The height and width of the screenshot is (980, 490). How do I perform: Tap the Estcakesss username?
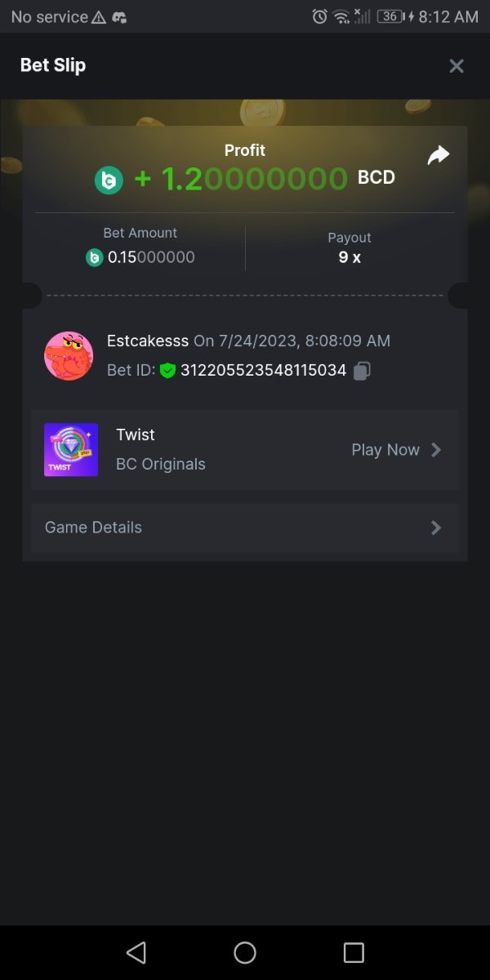148,341
